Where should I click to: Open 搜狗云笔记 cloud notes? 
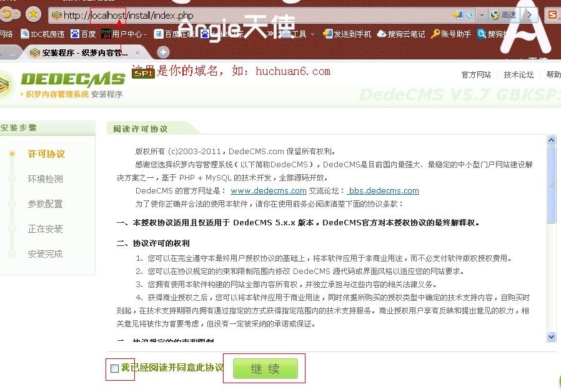point(401,34)
